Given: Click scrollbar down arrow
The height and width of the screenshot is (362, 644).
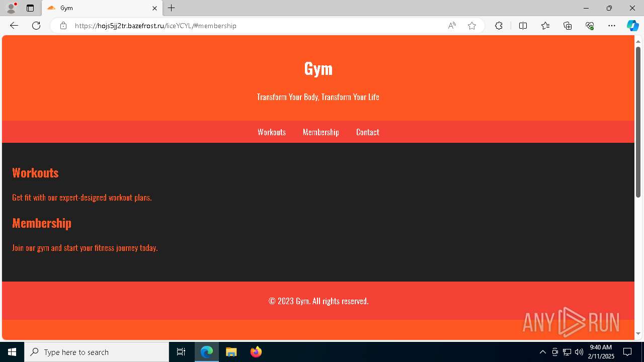Looking at the screenshot, I should point(638,333).
